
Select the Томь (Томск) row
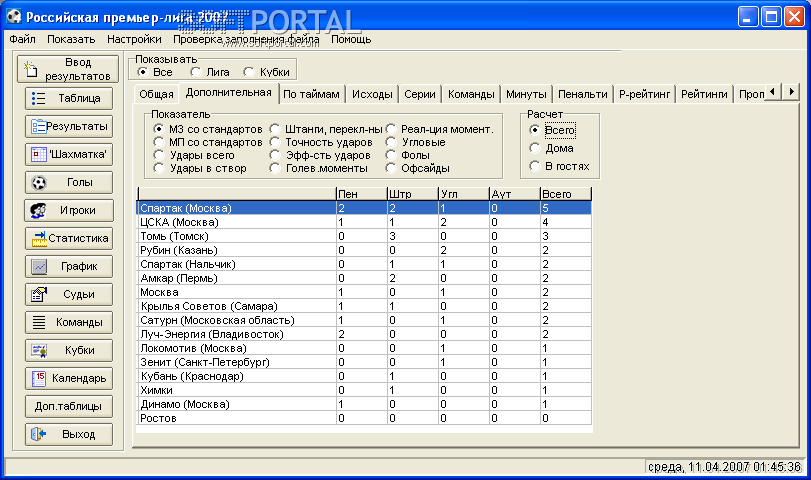pos(364,236)
